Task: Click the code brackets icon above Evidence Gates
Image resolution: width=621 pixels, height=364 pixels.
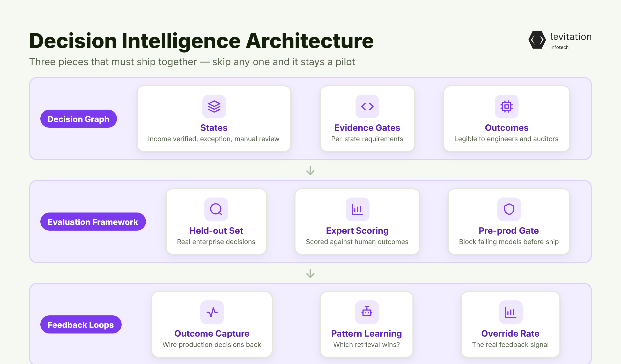Action: [x=367, y=107]
